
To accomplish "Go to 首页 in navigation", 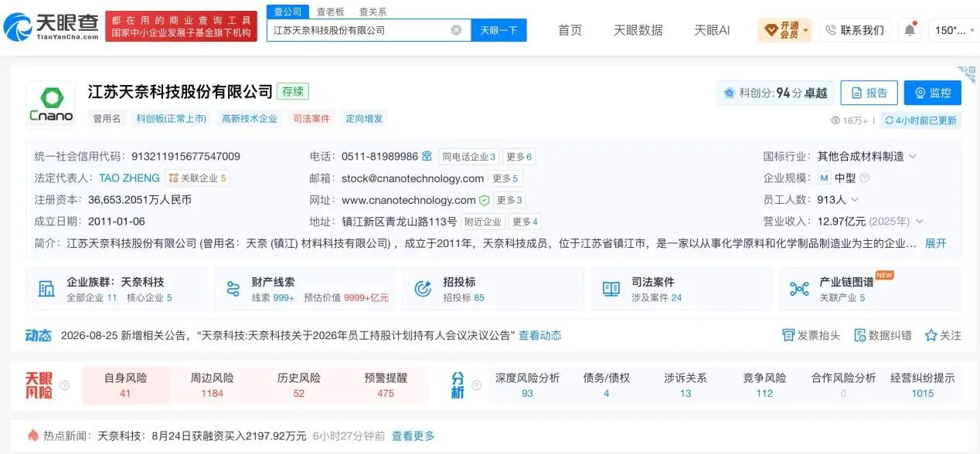I will (x=570, y=30).
